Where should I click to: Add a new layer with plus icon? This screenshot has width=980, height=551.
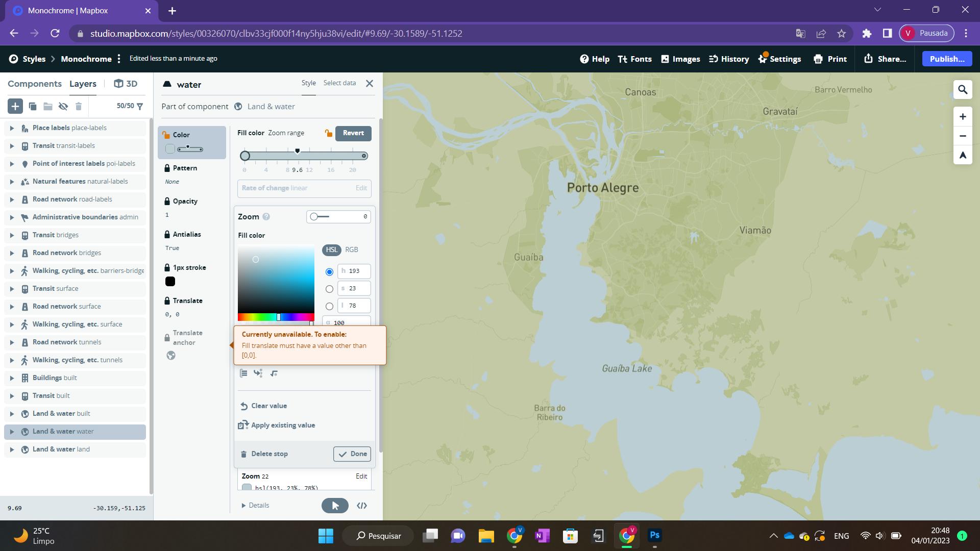[15, 106]
